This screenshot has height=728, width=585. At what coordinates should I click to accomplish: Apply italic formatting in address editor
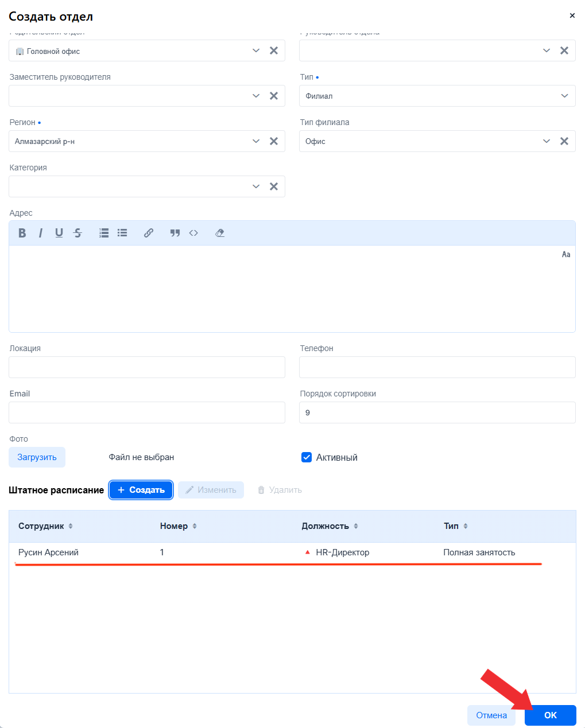40,233
